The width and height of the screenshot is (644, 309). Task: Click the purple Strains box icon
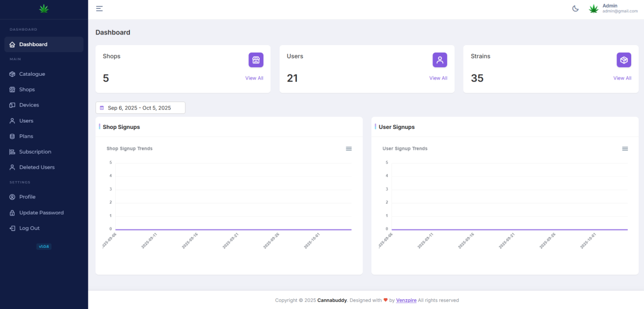(624, 60)
